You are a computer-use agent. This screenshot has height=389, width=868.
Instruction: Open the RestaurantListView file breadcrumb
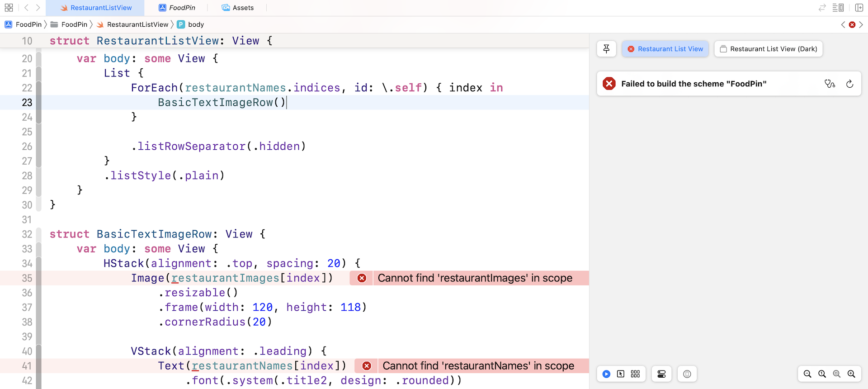click(132, 24)
